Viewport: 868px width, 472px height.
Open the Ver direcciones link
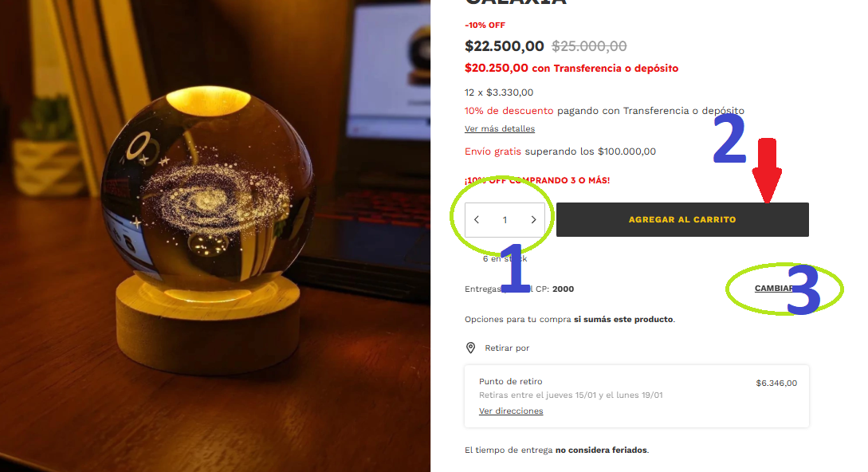coord(511,411)
